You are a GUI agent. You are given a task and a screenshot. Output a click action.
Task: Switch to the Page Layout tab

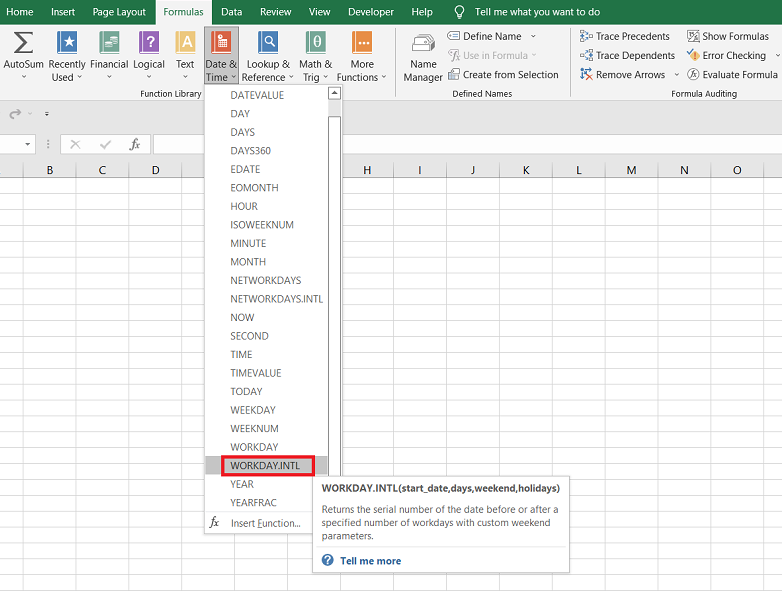tap(119, 12)
